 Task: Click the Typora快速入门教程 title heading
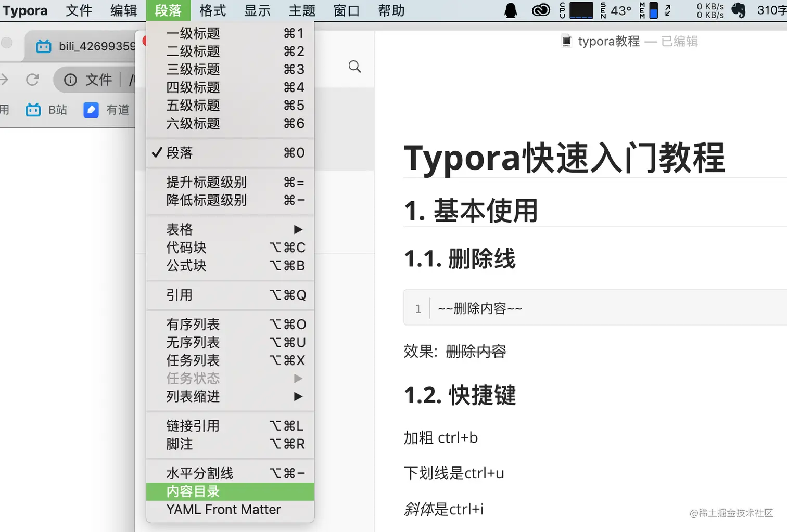(564, 158)
